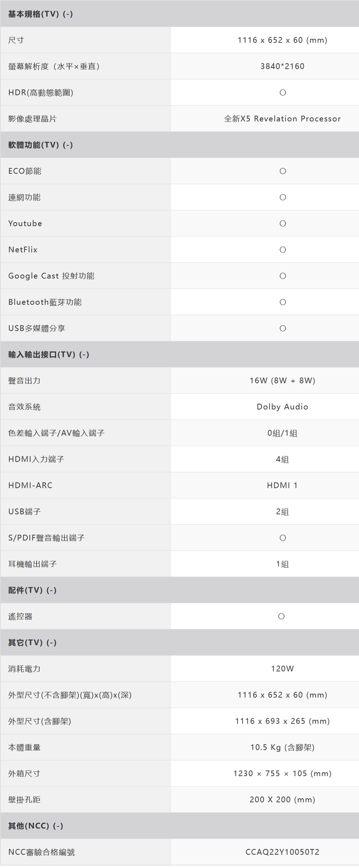The width and height of the screenshot is (359, 868).
Task: Click the 耳機輸出端子 label
Action: coord(32,564)
